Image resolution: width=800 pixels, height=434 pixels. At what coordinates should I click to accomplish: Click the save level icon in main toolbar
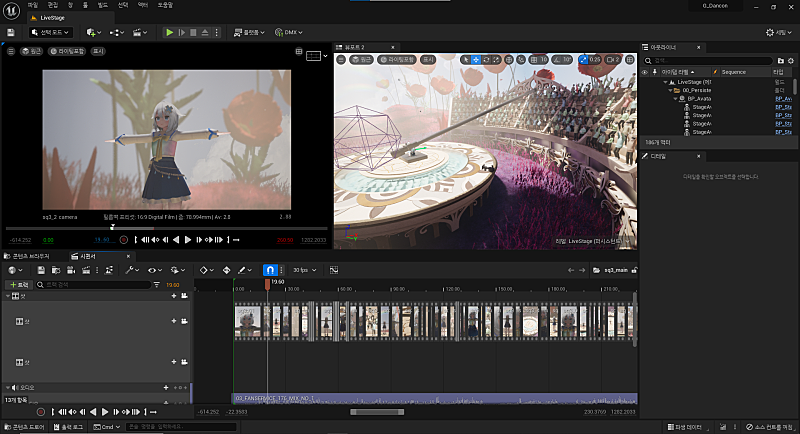[10, 32]
